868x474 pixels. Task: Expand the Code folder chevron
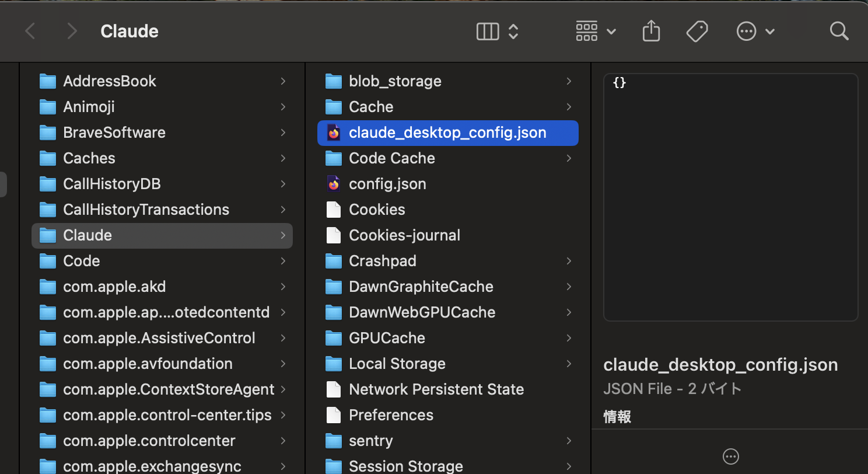pos(283,261)
